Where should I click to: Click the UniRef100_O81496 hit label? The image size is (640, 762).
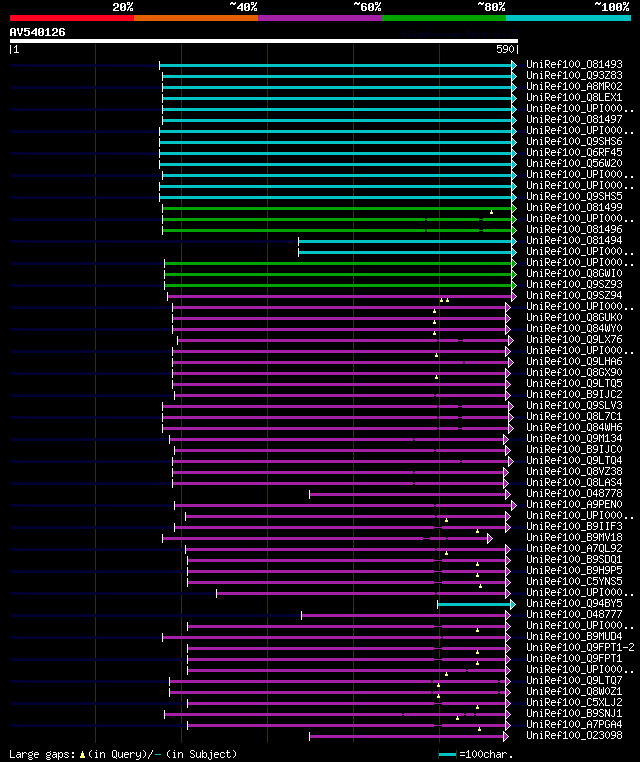(574, 229)
